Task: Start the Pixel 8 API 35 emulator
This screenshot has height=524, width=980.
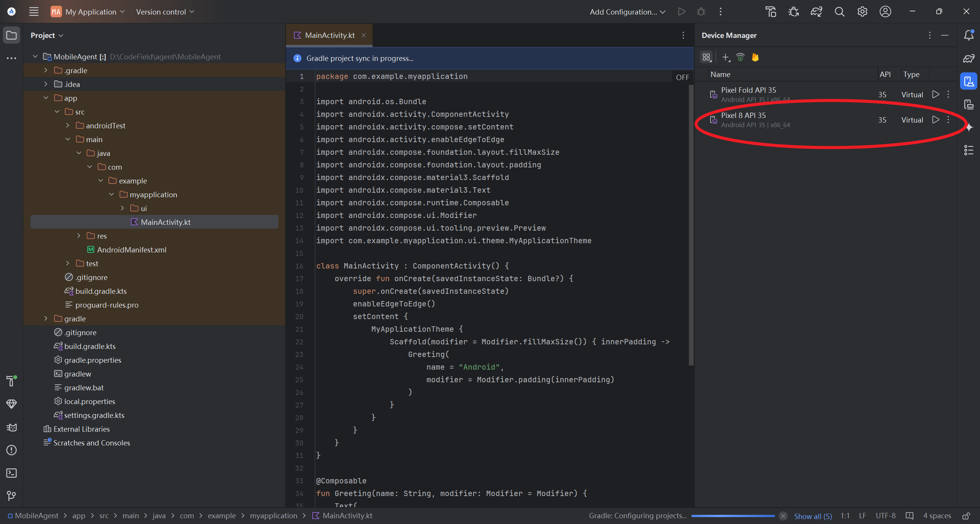Action: coord(936,120)
